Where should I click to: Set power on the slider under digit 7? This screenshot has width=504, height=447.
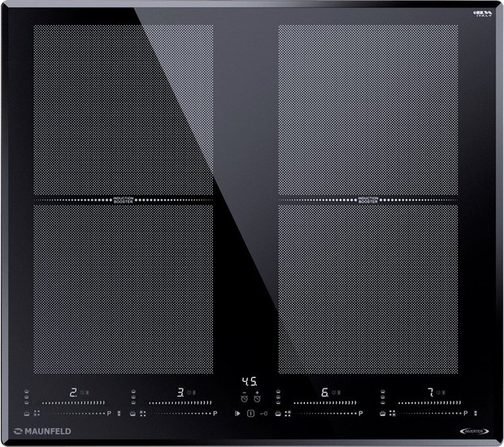pos(430,402)
